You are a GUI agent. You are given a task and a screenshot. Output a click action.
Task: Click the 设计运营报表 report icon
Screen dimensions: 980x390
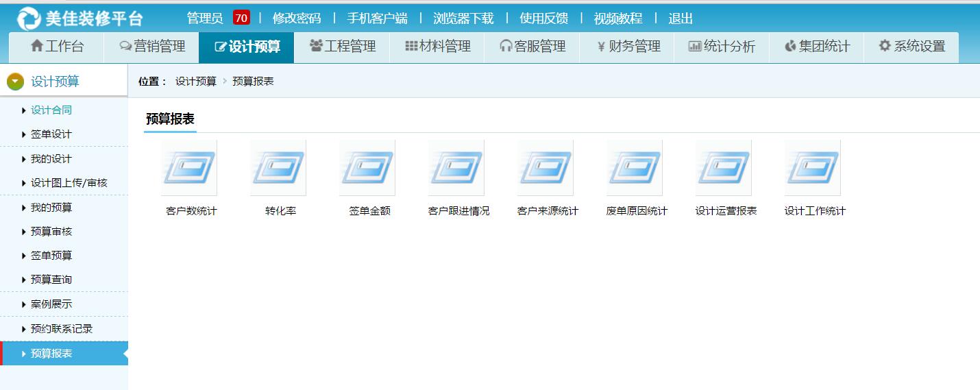724,169
